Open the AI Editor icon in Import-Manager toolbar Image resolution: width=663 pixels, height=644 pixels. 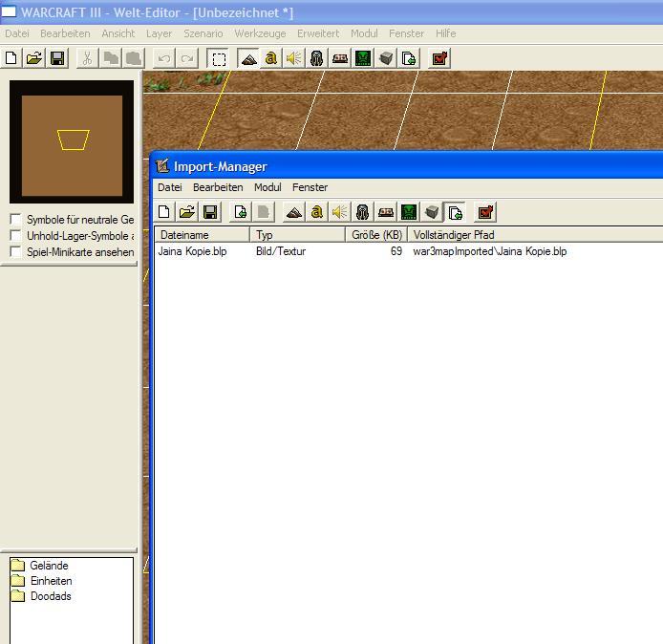click(409, 212)
